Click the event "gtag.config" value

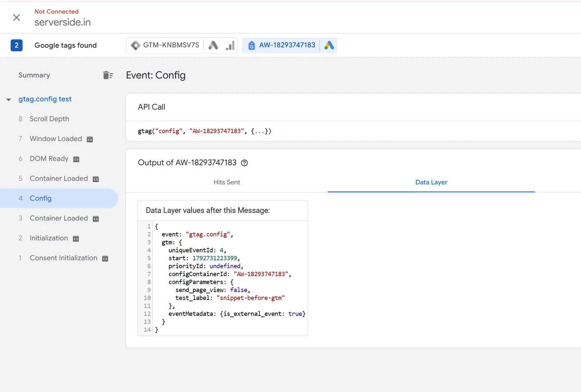(x=208, y=234)
